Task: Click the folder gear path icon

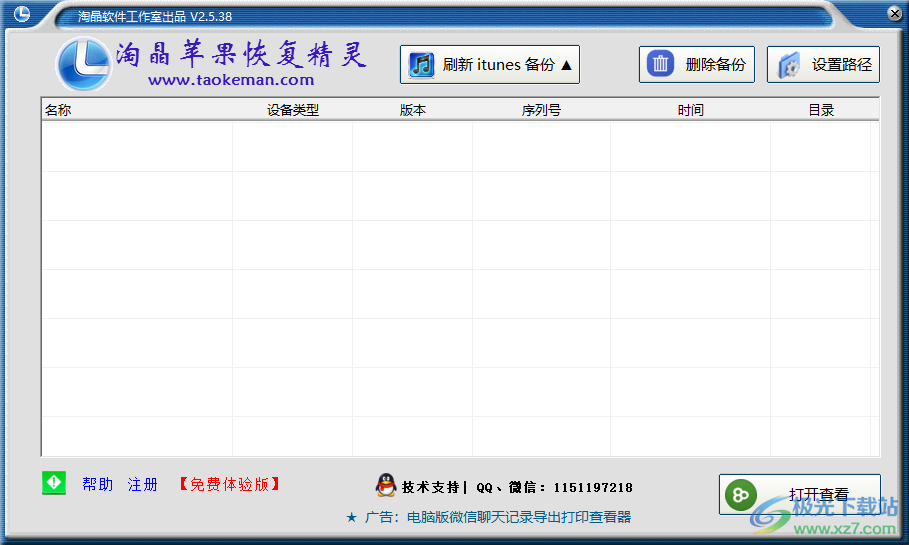Action: coord(789,64)
